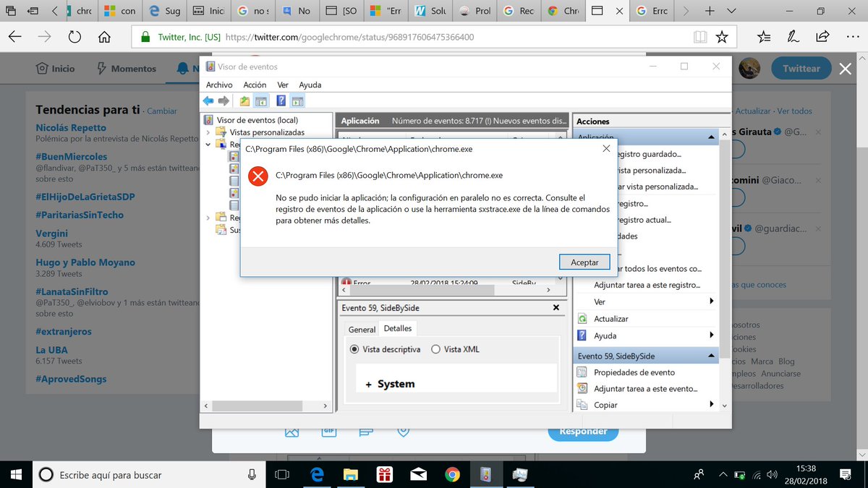Collapse the Registros de Windows tree node
Screen dimensions: 868x488
point(208,144)
